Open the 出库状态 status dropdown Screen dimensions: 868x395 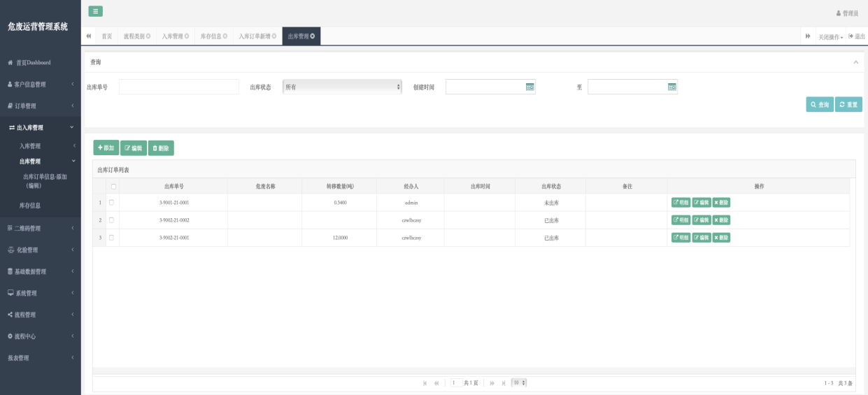point(342,87)
